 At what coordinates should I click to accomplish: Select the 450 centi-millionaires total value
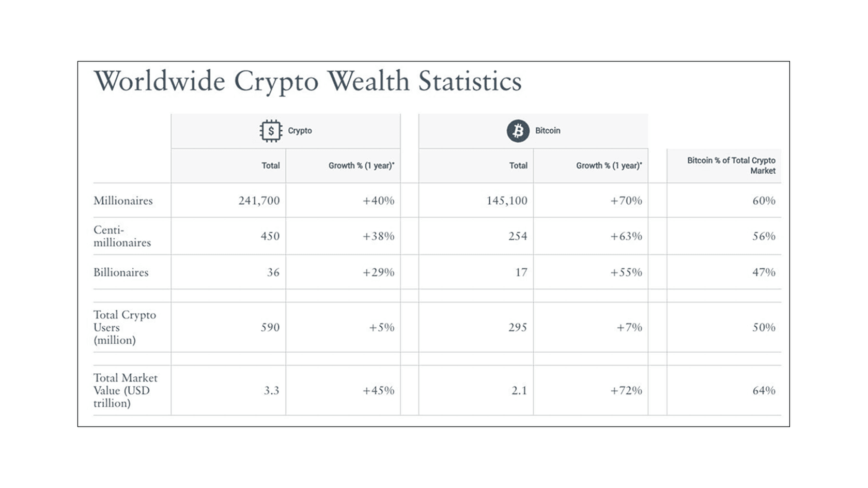(270, 236)
